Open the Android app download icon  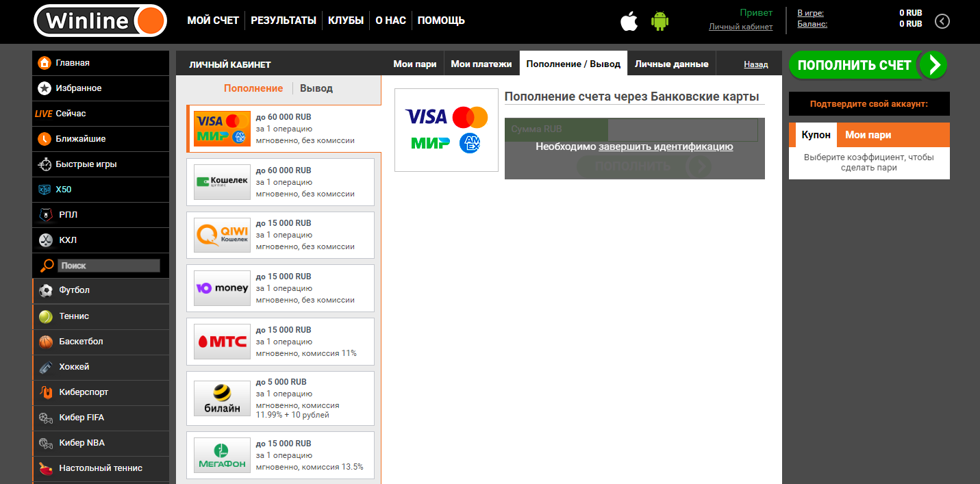pyautogui.click(x=659, y=21)
